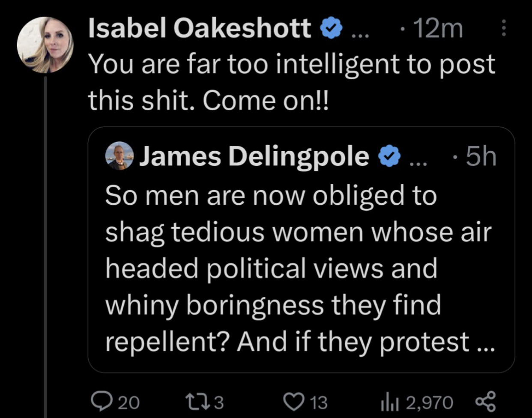This screenshot has height=418, width=532.
Task: Click the repost count showing 3
Action: pyautogui.click(x=218, y=403)
